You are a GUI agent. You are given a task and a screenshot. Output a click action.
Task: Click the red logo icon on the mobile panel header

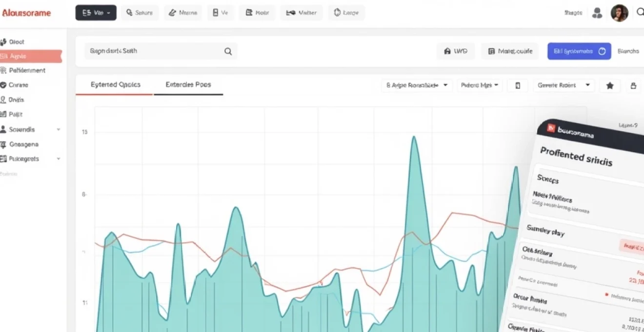pyautogui.click(x=551, y=128)
